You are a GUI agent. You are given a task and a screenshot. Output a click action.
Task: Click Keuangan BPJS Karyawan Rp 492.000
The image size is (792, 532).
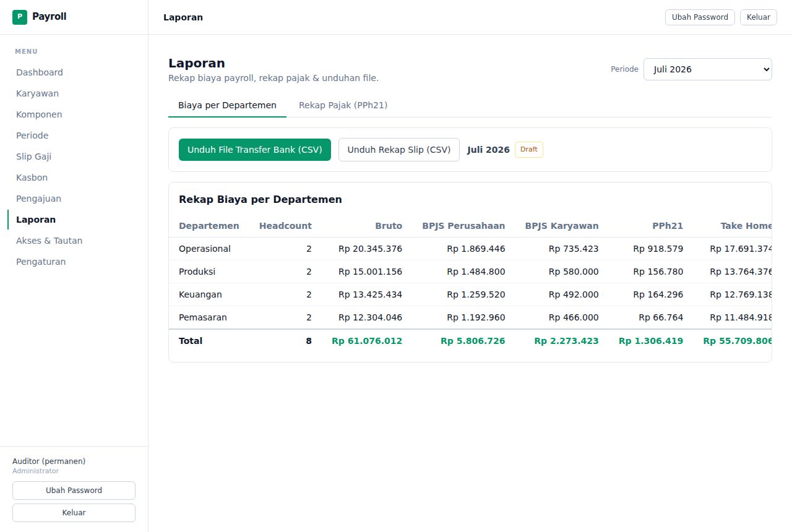point(574,294)
